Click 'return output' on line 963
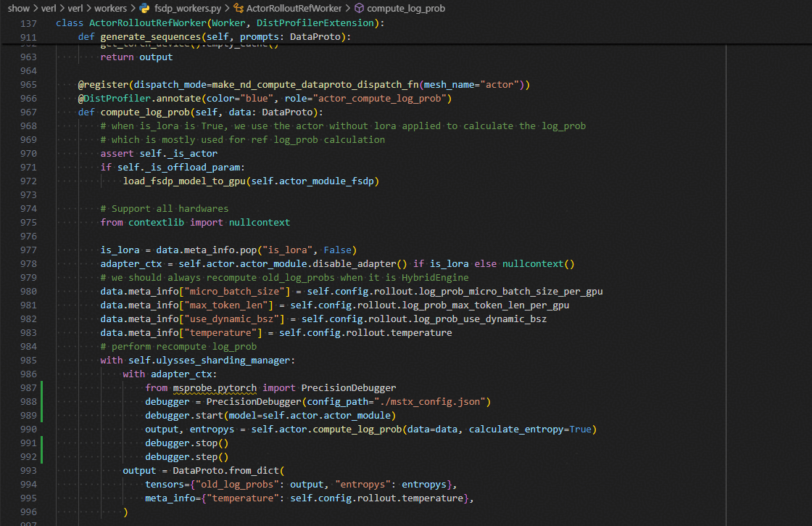This screenshot has height=526, width=812. tap(137, 57)
